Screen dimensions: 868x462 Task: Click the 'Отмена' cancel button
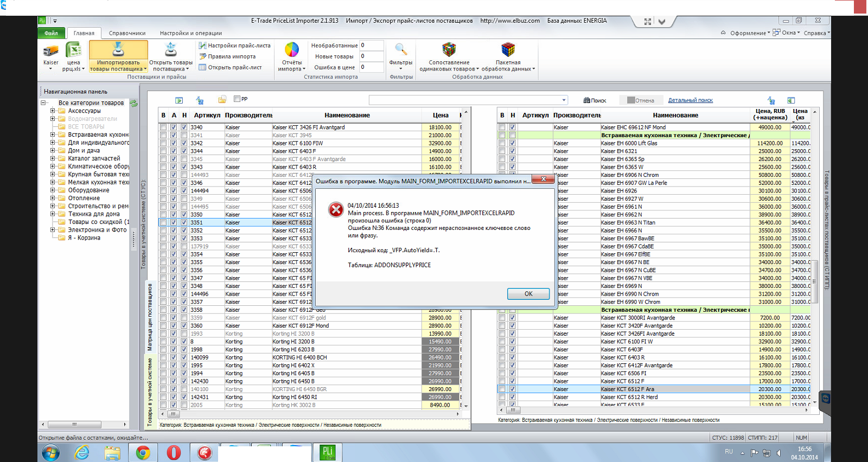tap(641, 100)
